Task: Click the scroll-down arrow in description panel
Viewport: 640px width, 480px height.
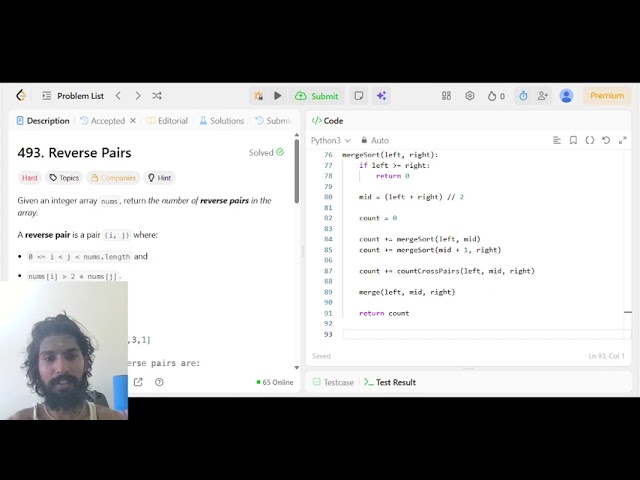Action: click(297, 368)
